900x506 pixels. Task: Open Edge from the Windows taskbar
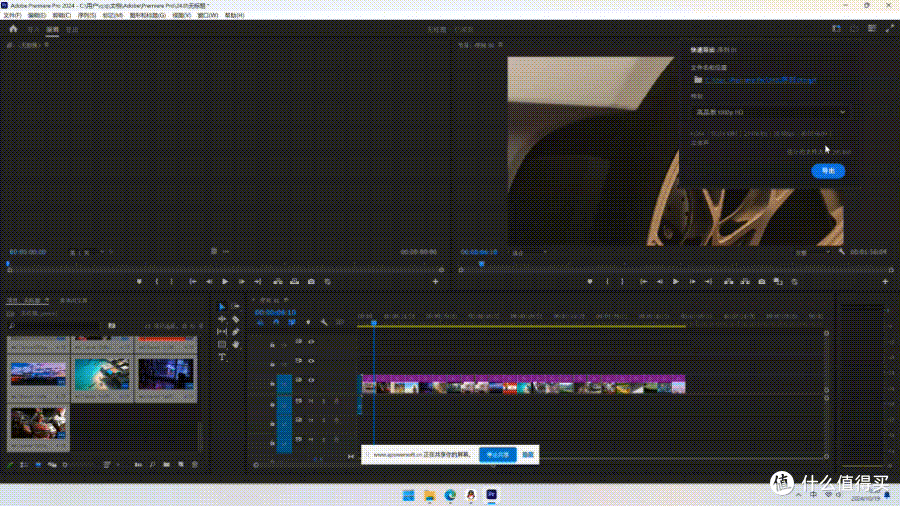450,495
